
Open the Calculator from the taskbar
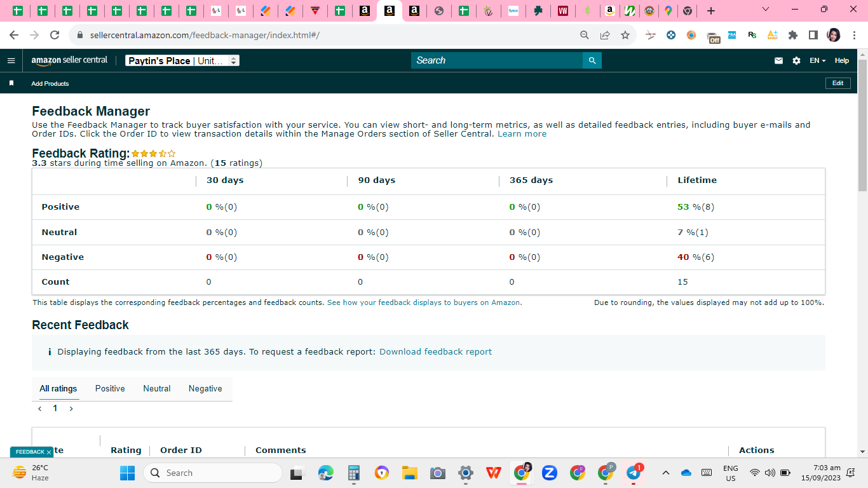(354, 473)
